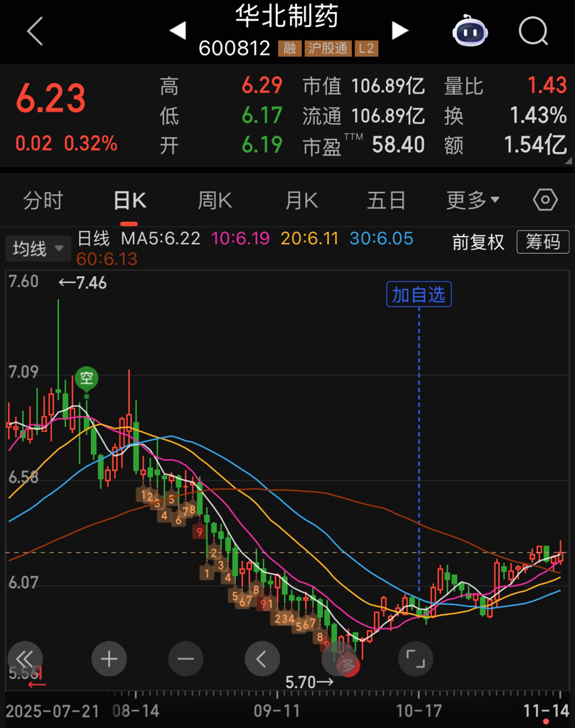
Task: Switch to next stock with right triangle
Action: point(399,31)
